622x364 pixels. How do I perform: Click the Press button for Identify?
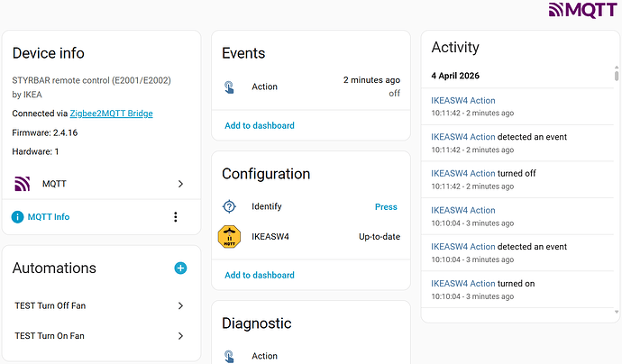[386, 207]
